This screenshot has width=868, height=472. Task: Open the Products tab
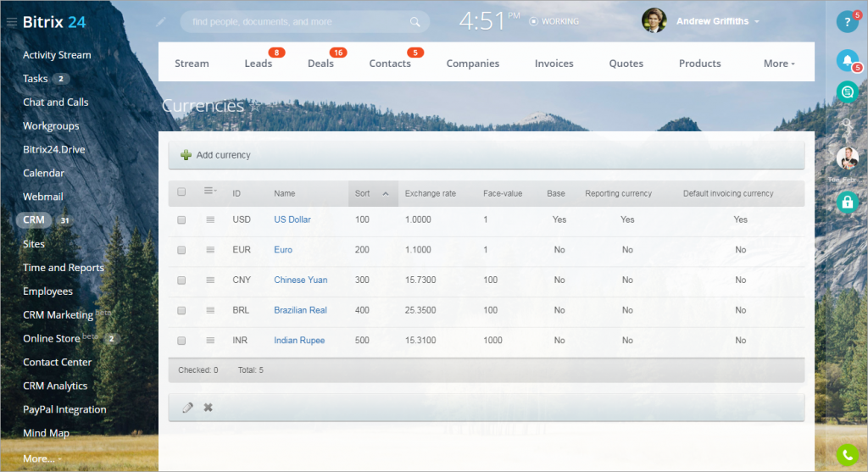click(699, 64)
